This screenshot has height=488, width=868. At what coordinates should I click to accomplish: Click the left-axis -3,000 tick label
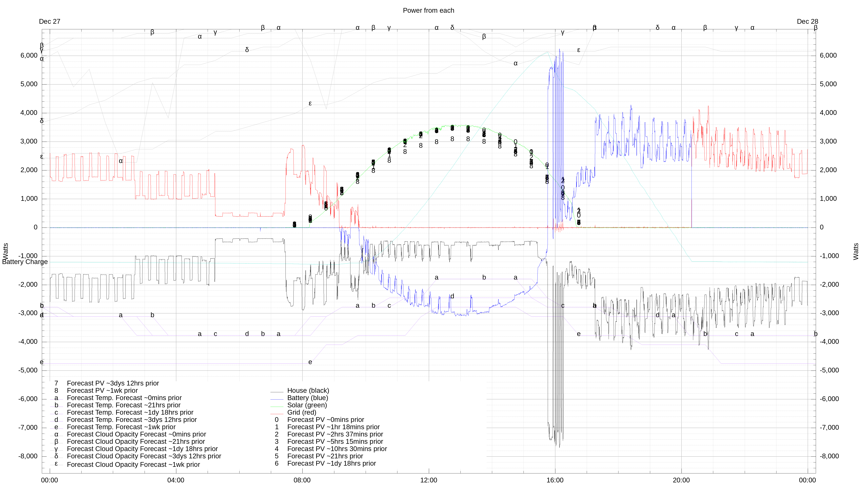(28, 313)
